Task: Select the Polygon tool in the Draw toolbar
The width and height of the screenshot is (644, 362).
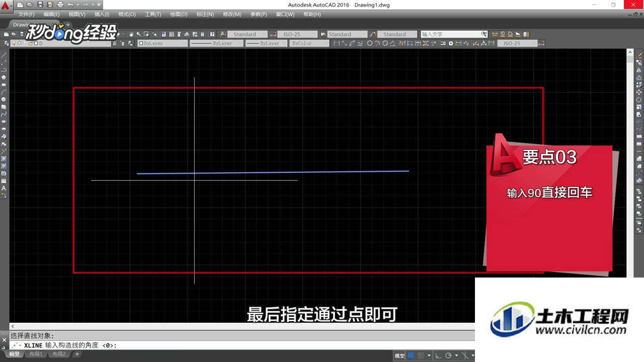Action: [4, 77]
